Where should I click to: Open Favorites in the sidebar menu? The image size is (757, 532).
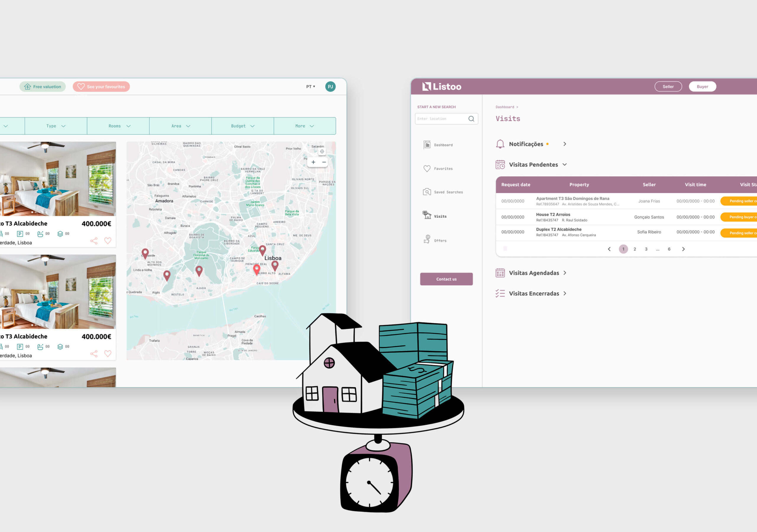click(x=438, y=168)
